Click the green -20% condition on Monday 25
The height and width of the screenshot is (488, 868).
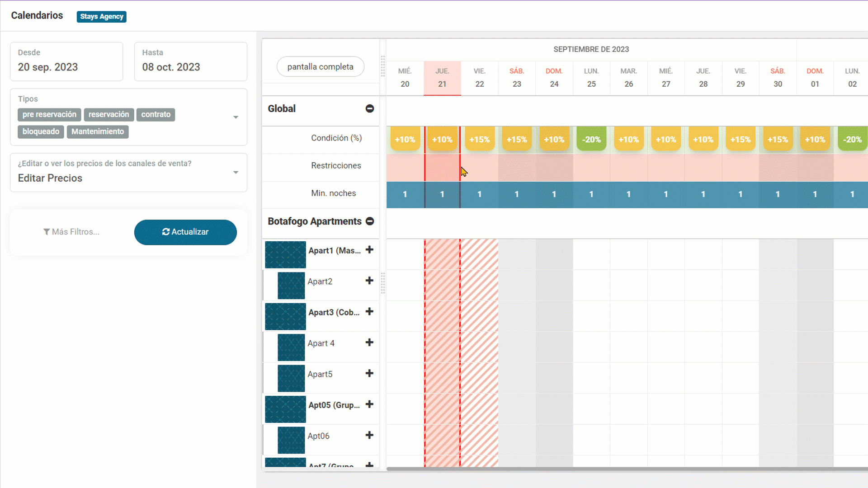(591, 140)
